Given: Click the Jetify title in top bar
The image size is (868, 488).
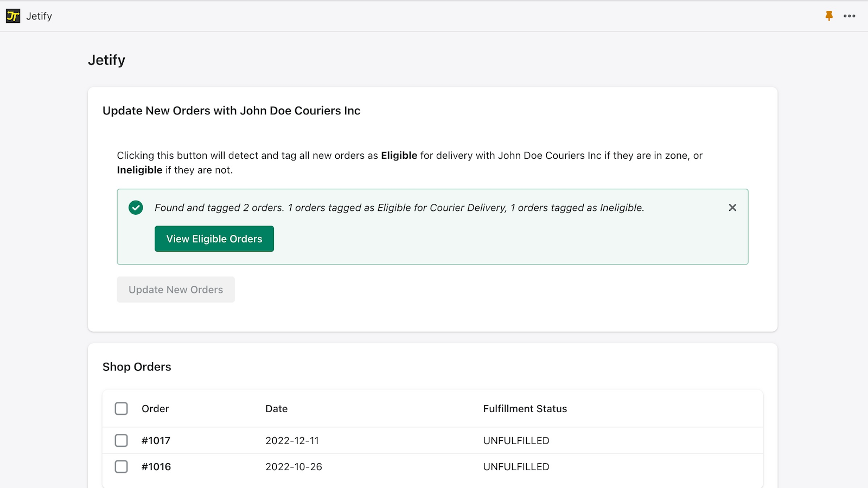Looking at the screenshot, I should pos(39,16).
